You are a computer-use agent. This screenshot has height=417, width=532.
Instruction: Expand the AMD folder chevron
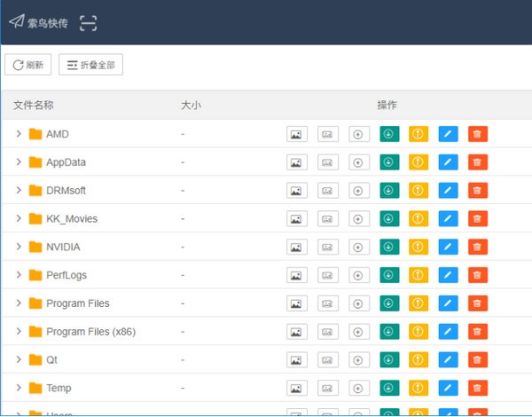coord(19,134)
